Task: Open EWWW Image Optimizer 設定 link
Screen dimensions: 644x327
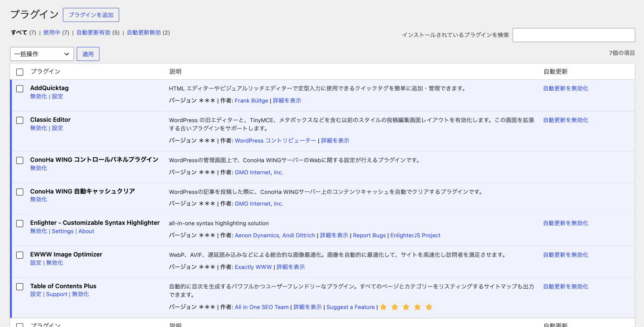Action: pos(36,263)
